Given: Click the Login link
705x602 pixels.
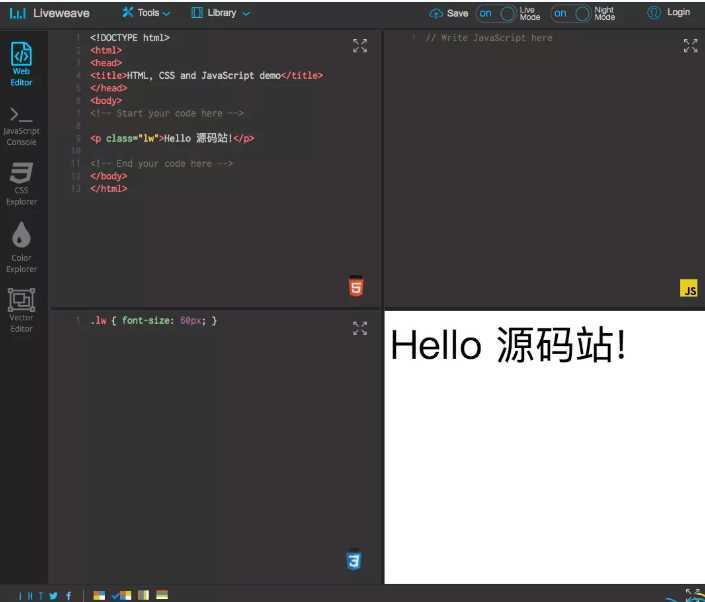Looking at the screenshot, I should coord(678,12).
